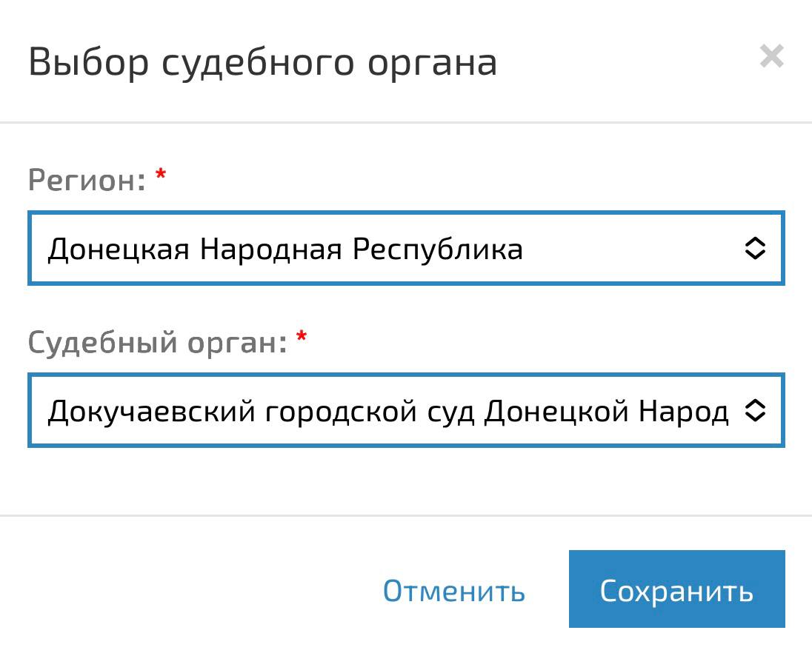Click the Регион field label

coord(87,180)
